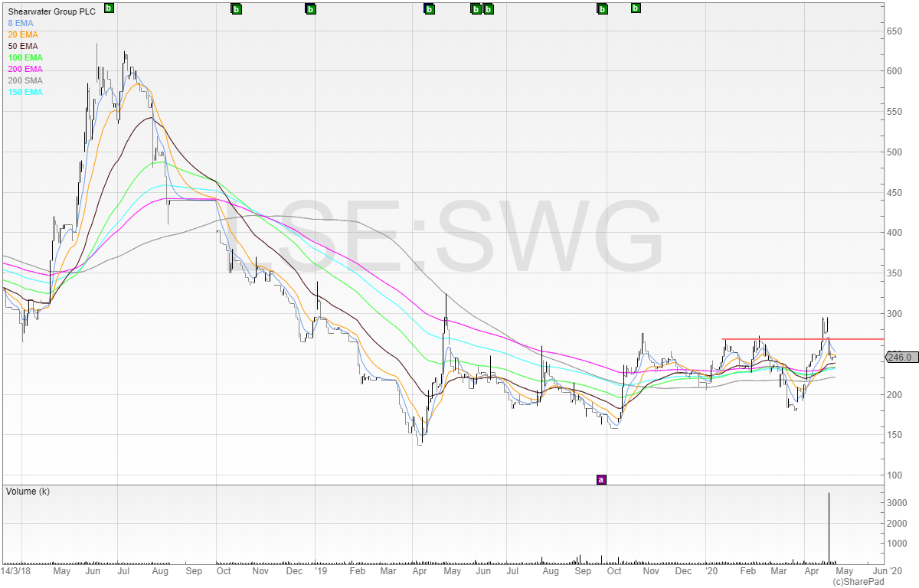Click the 50 EMA legend label

23,46
